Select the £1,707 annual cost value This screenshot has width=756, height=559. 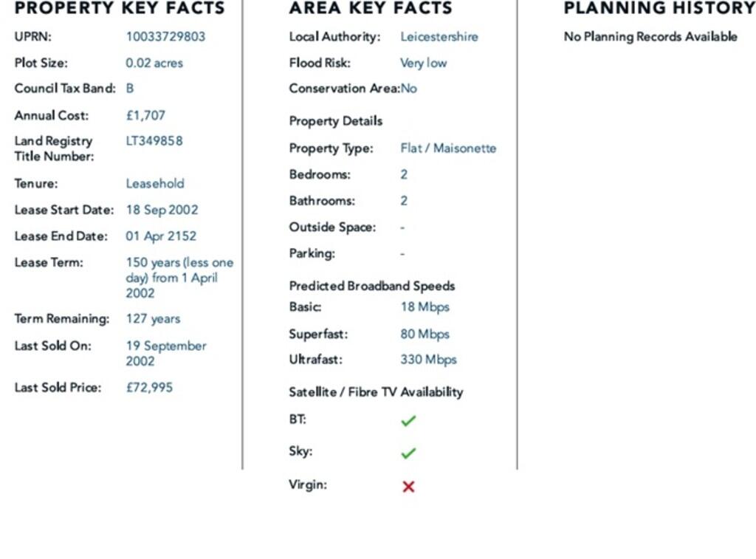[x=145, y=115]
